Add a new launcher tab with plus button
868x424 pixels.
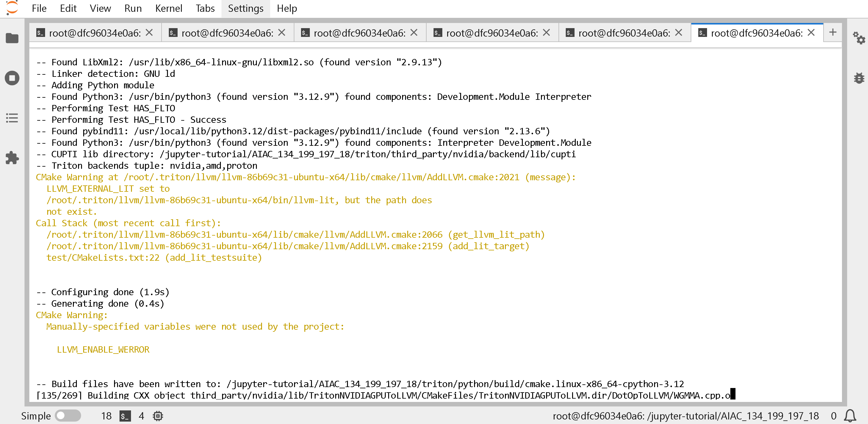pyautogui.click(x=833, y=32)
